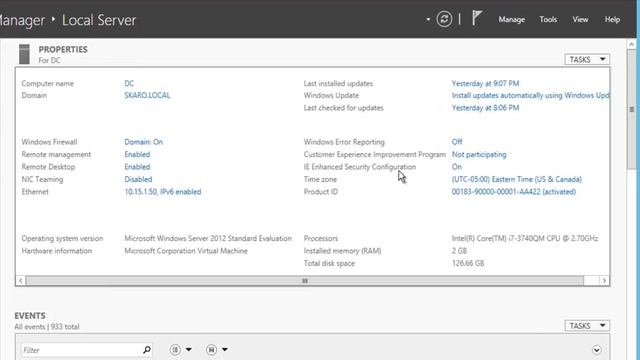Click Remote management Enabled link

coord(137,154)
